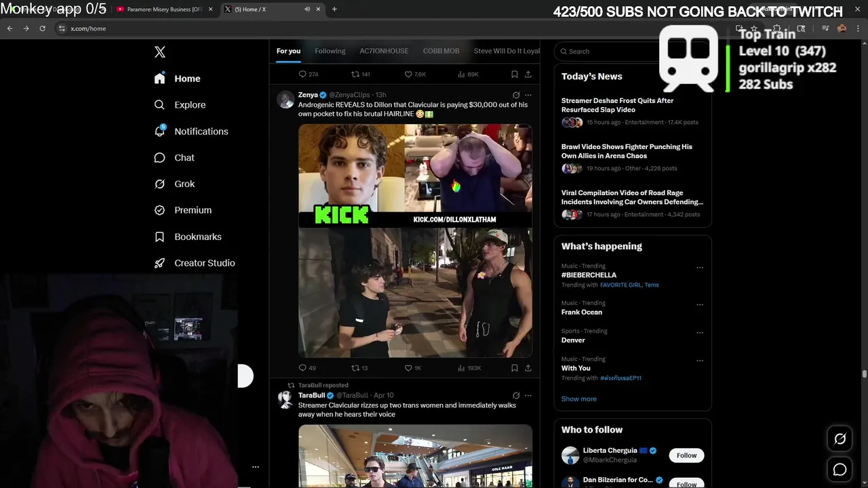Open Chat from the sidebar
This screenshot has height=488, width=868.
[x=174, y=158]
